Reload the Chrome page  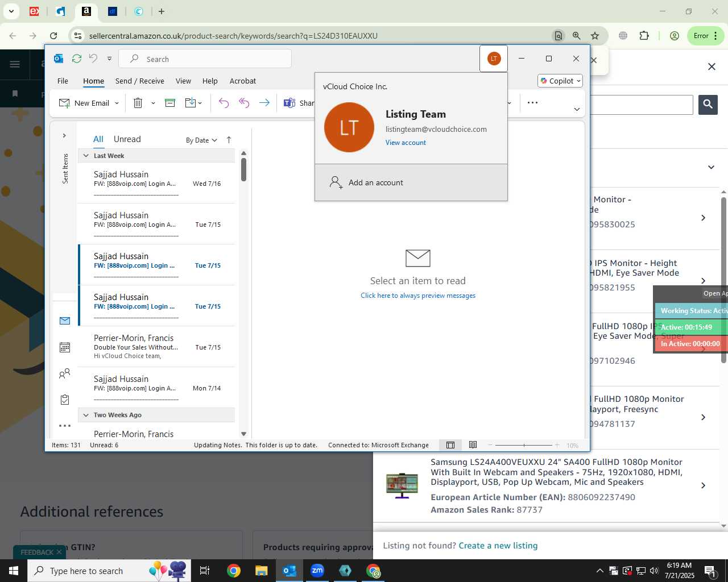(53, 36)
